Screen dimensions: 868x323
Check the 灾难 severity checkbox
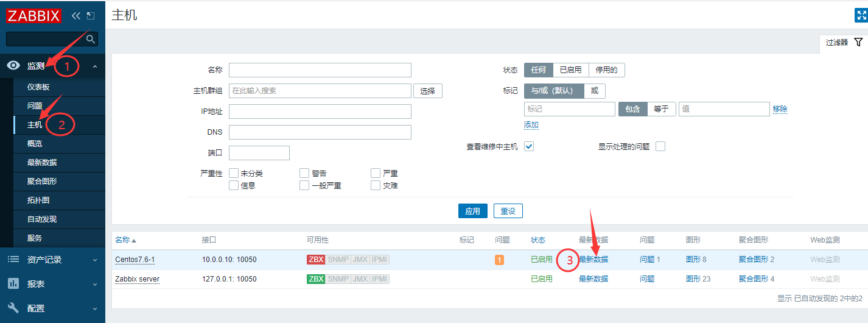(376, 185)
